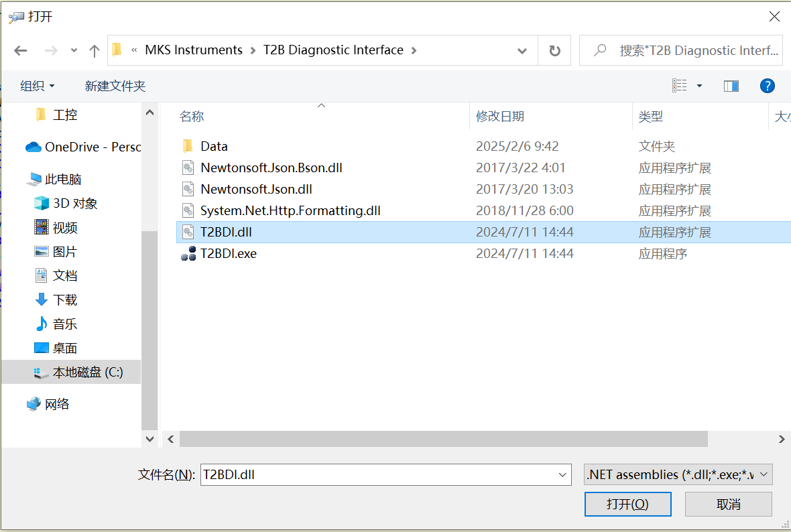Click the horizontal scrollbar in file list
The height and width of the screenshot is (532, 791).
(x=443, y=439)
